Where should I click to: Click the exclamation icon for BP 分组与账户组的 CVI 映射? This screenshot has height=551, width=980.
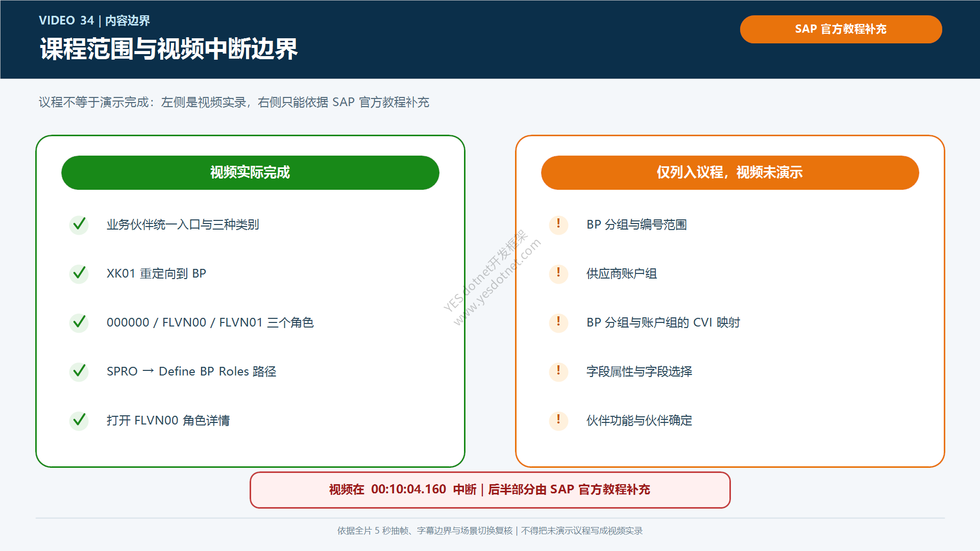[558, 322]
